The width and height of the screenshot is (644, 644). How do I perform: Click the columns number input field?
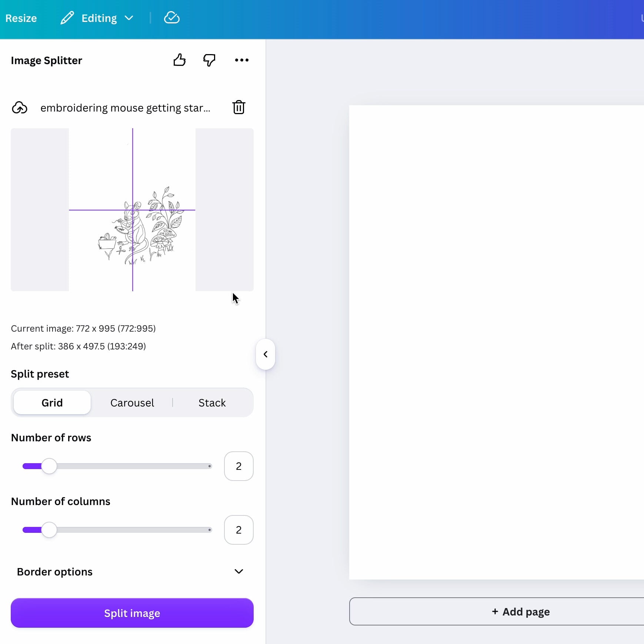tap(239, 530)
